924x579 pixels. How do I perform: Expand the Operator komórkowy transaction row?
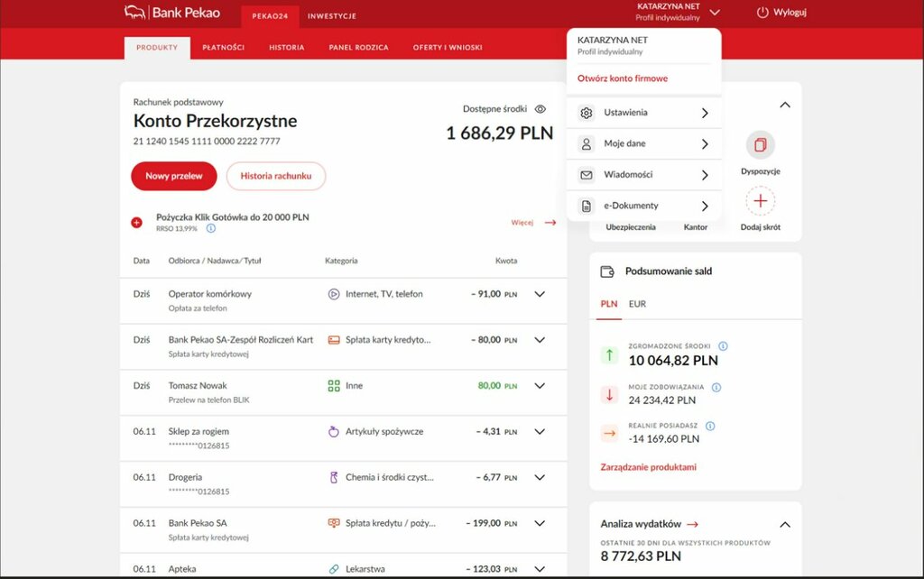[540, 294]
